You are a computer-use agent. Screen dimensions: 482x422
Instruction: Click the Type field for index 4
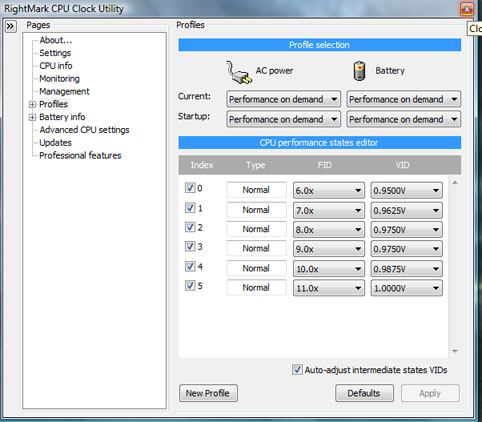(x=256, y=268)
